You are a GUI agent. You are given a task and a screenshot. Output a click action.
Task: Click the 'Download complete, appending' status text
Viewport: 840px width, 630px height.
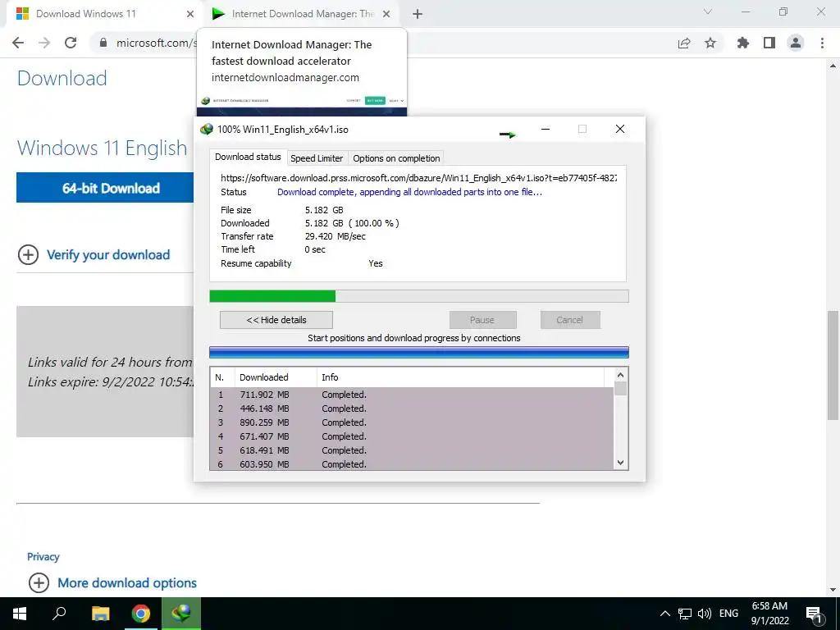point(409,192)
